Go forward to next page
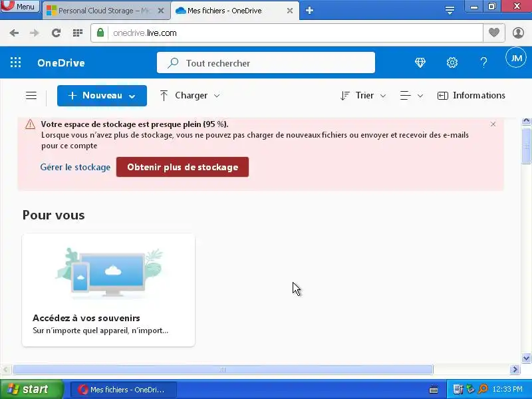The image size is (532, 399). point(34,33)
